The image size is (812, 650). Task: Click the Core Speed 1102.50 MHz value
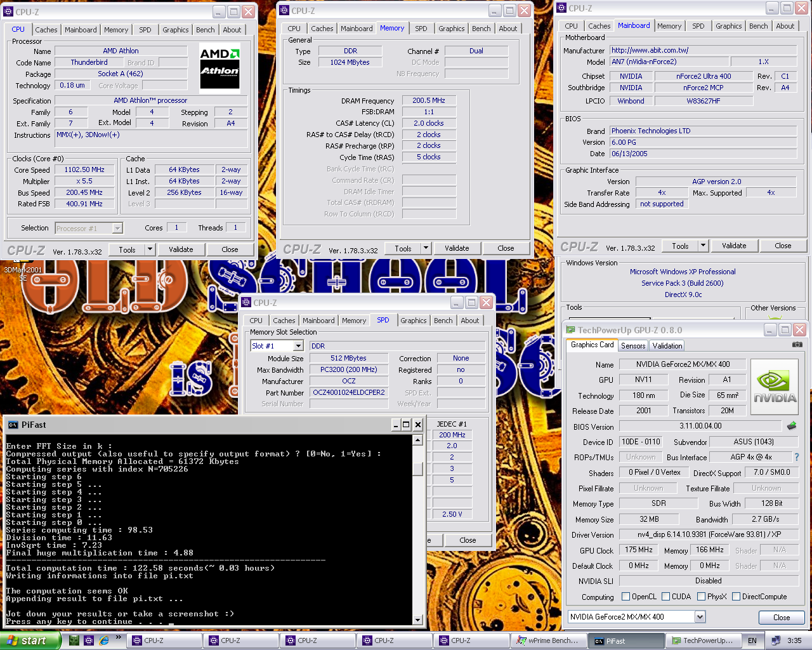tap(84, 170)
